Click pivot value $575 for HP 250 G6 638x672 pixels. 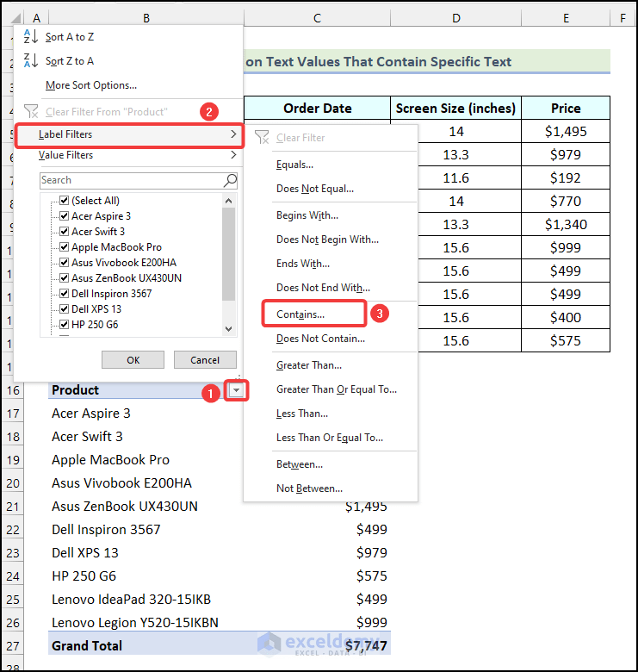click(318, 576)
